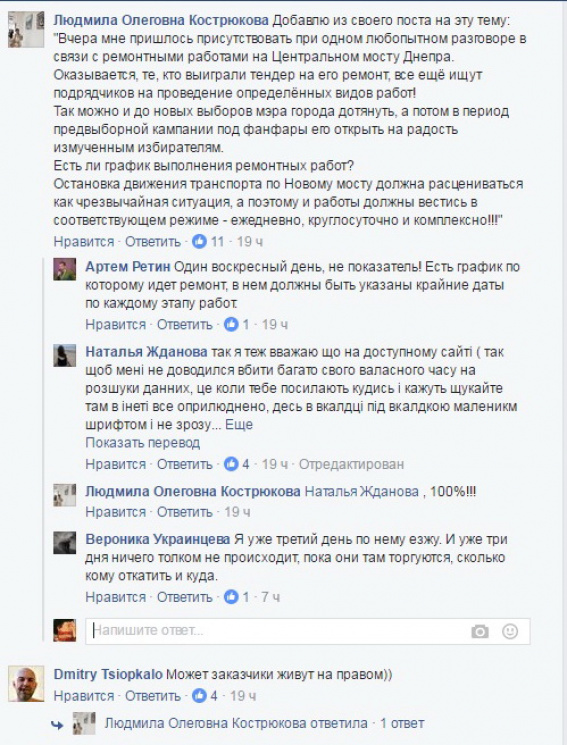
Task: Reply to Артем Ретин's comment via Ответить
Action: tap(185, 325)
